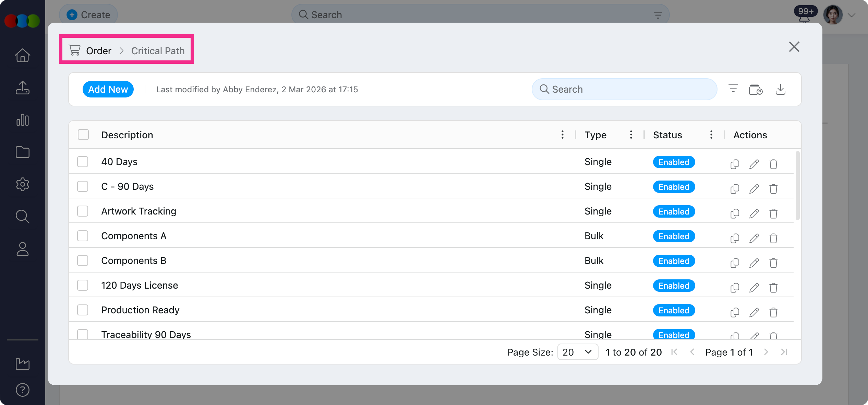868x405 pixels.
Task: Open the Description column options menu
Action: (x=562, y=135)
